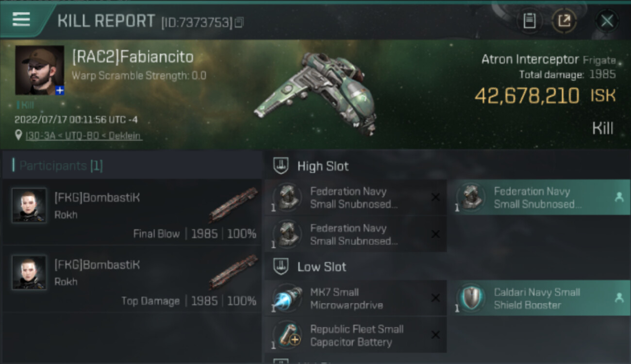Viewport: 631px width, 364px height.
Task: Open Fabiancito's pilot portrait
Action: click(x=39, y=70)
